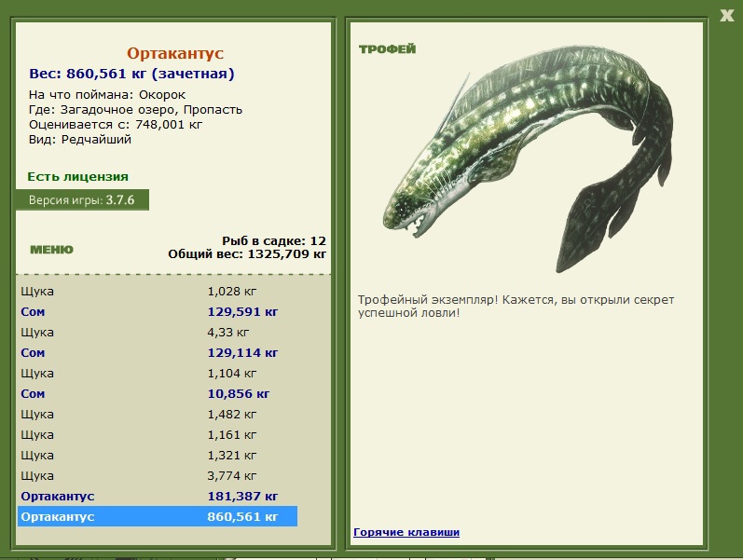Click the Ортакантус fish illustration
743x560 pixels.
tap(528, 158)
